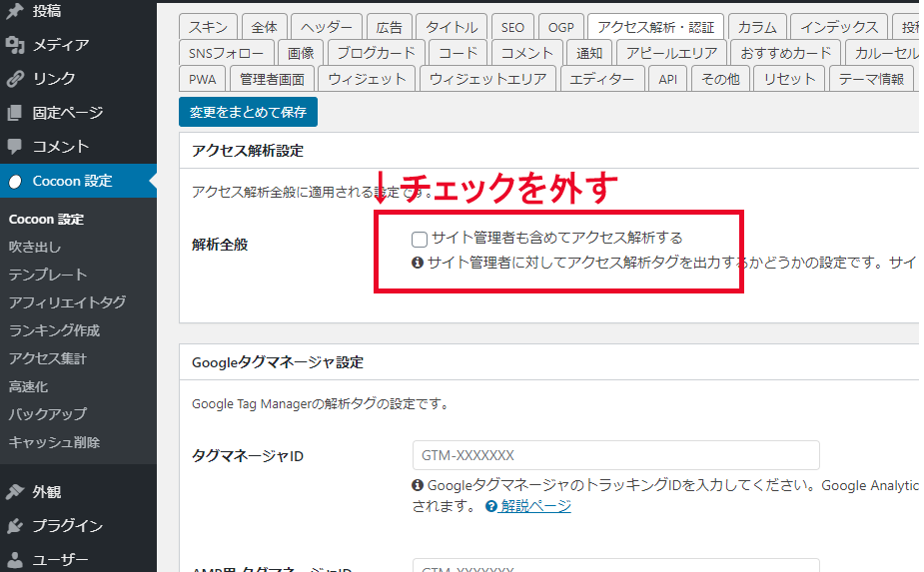This screenshot has height=572, width=924.
Task: Open the 吹き出し submenu item
Action: [x=35, y=247]
